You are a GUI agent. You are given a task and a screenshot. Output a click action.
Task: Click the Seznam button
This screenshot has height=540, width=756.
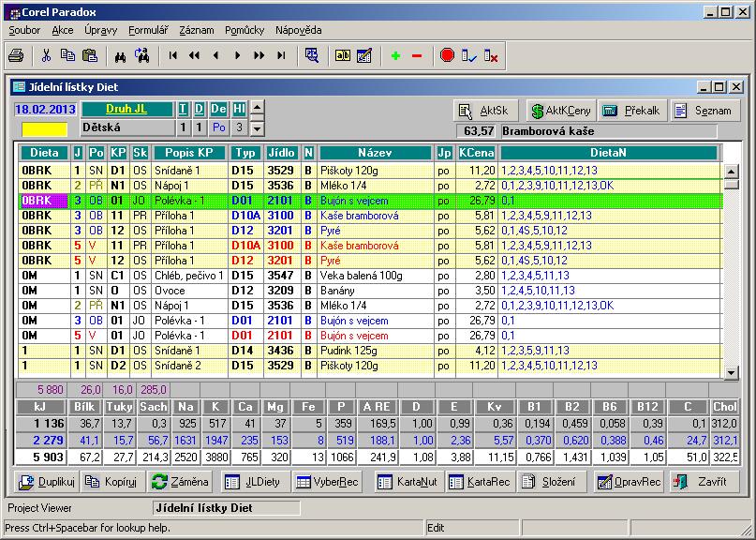[x=704, y=111]
